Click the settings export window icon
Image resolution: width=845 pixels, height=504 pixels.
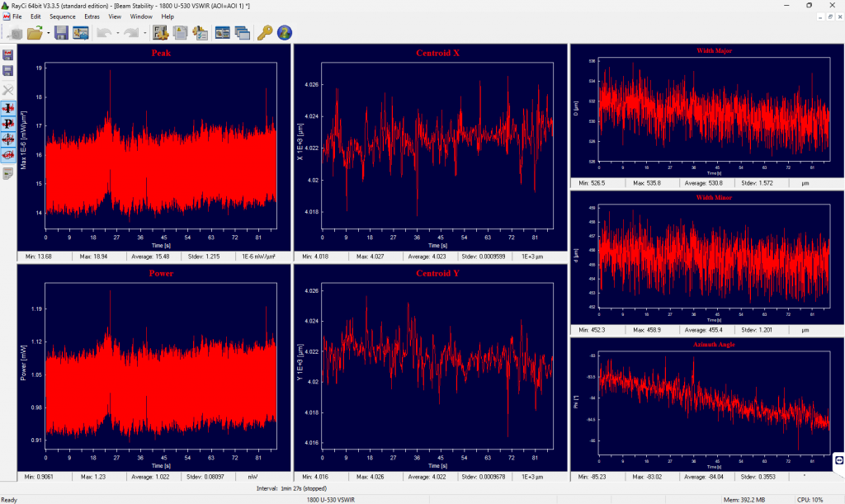click(81, 33)
